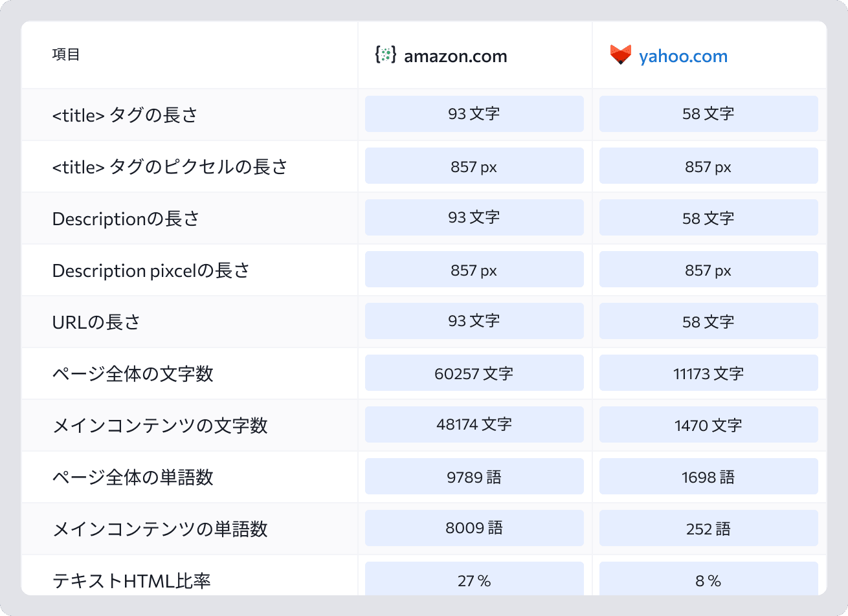
Task: Click yahoo's <title> タグの長さ value 58 文字
Action: 709,114
